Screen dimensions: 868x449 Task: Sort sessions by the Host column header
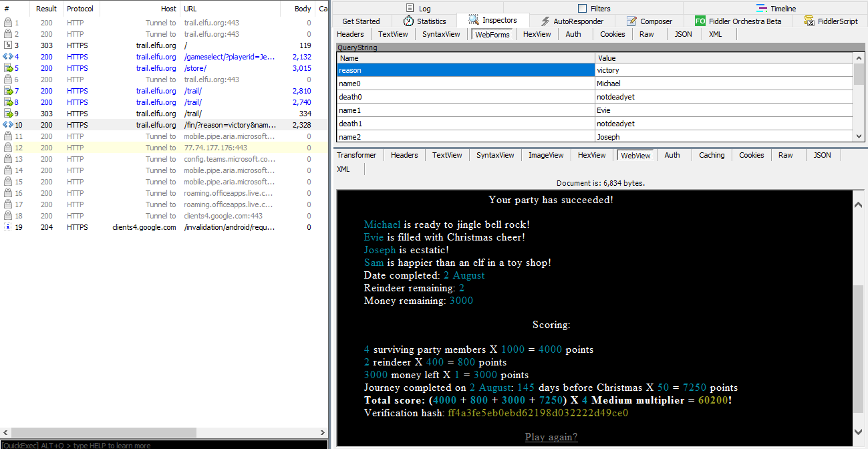140,9
